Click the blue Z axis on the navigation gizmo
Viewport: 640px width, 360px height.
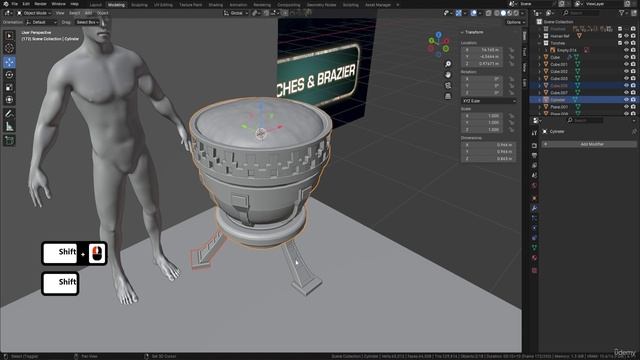pyautogui.click(x=438, y=35)
